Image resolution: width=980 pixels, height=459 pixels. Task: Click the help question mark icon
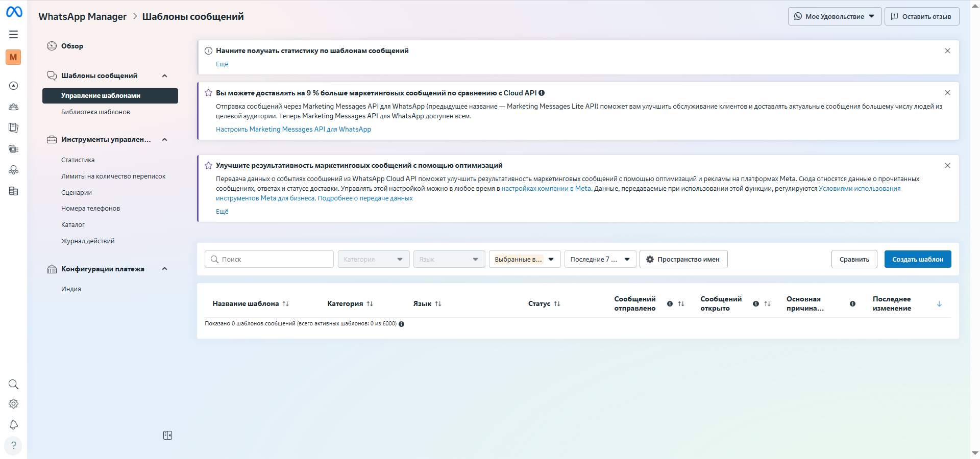tap(14, 445)
